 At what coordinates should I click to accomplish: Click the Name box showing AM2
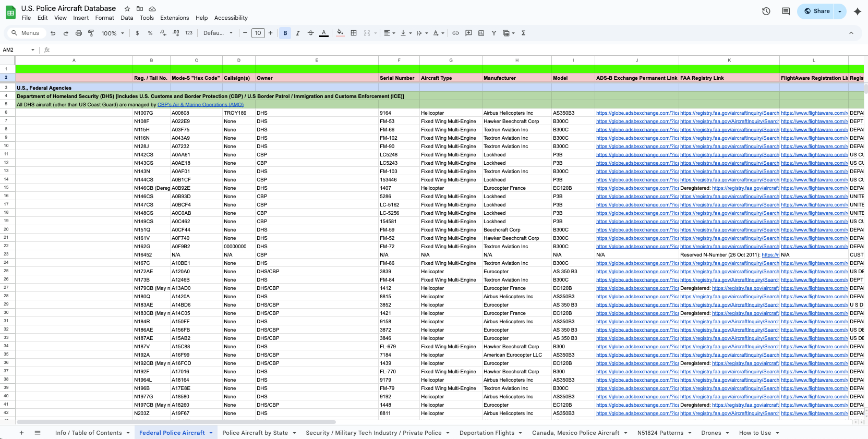click(19, 50)
